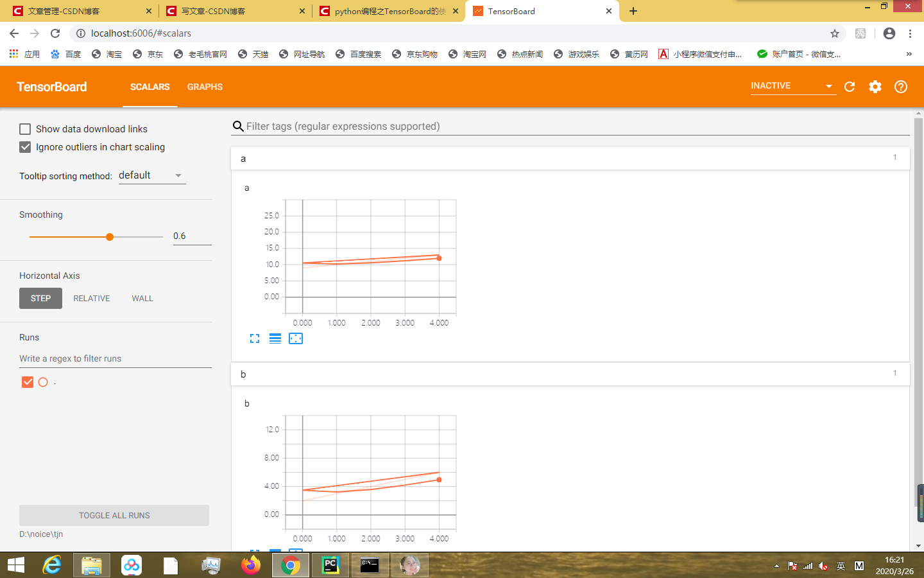Adjust the Smoothing slider handle
924x578 pixels.
click(x=110, y=237)
